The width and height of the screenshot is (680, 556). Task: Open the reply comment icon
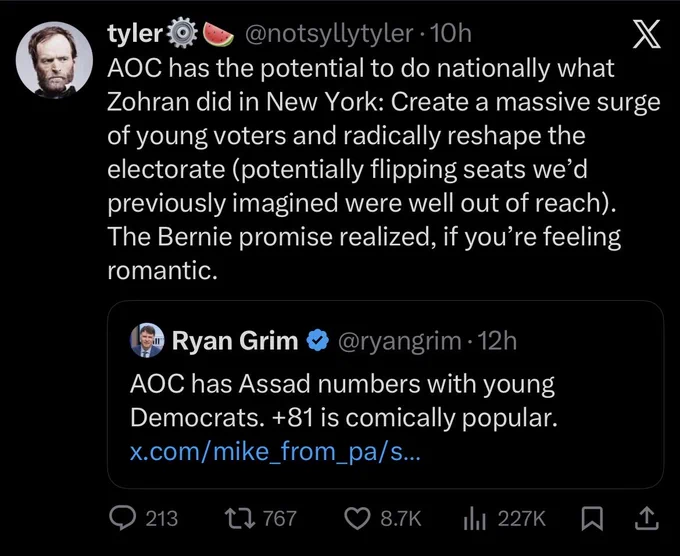pos(122,519)
